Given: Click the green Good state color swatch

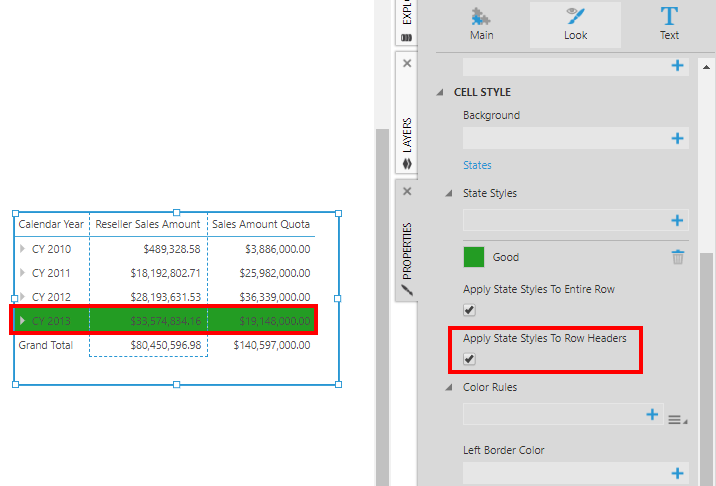Looking at the screenshot, I should (x=474, y=257).
